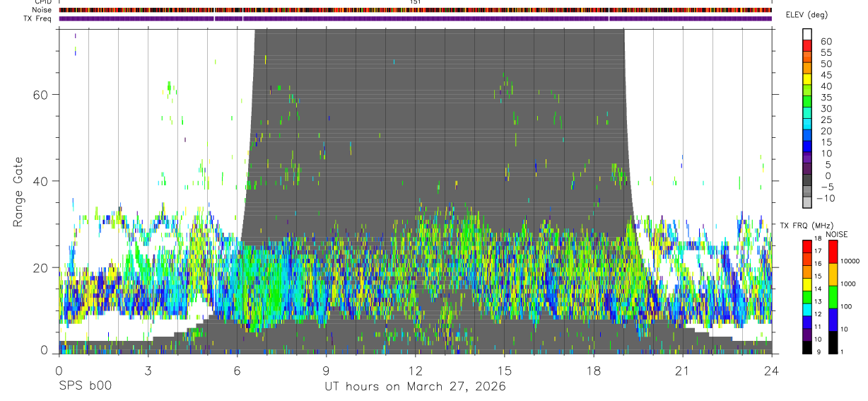Click the x-axis tick label '24'
The width and height of the screenshot is (868, 401).
pyautogui.click(x=771, y=370)
